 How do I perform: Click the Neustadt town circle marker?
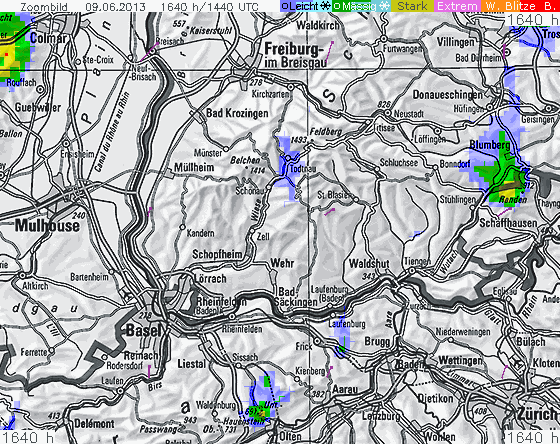tap(388, 113)
